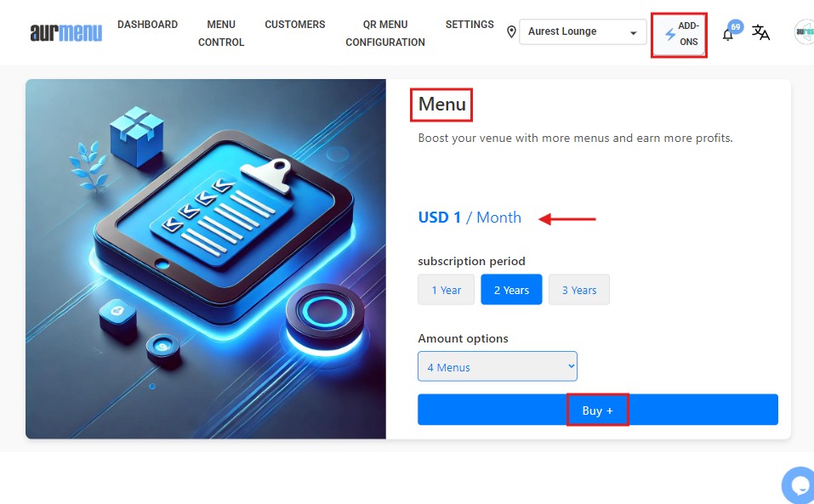Open the chat support bubble
Screen dimensions: 814x504
(x=800, y=485)
